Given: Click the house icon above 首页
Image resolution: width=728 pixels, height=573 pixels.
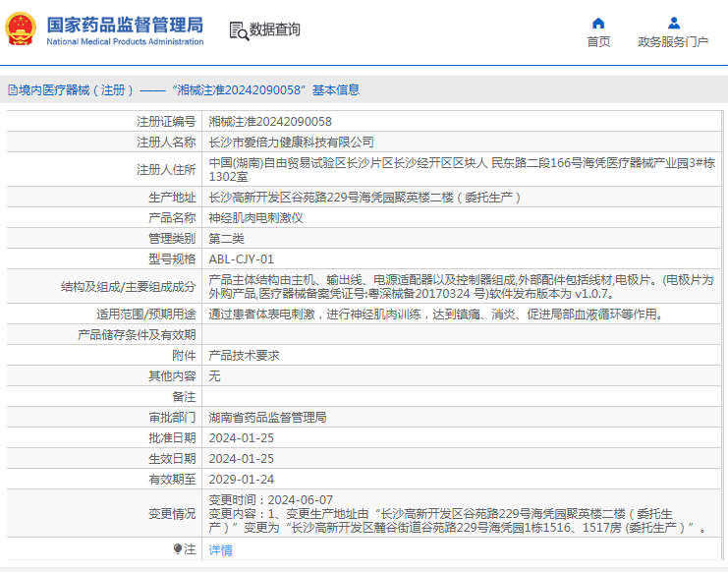Looking at the screenshot, I should click(598, 23).
